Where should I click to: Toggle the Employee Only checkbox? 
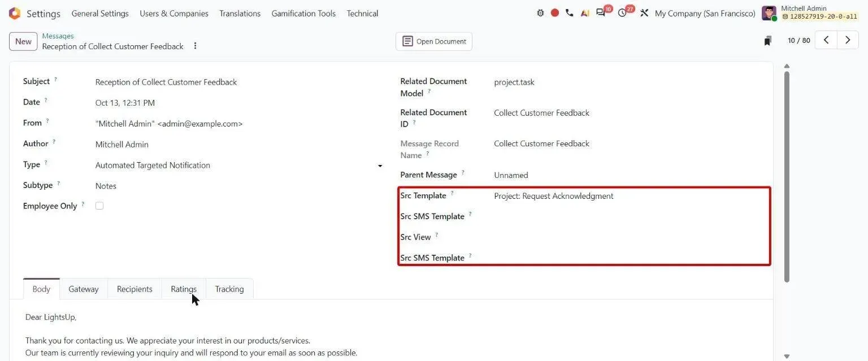point(99,206)
